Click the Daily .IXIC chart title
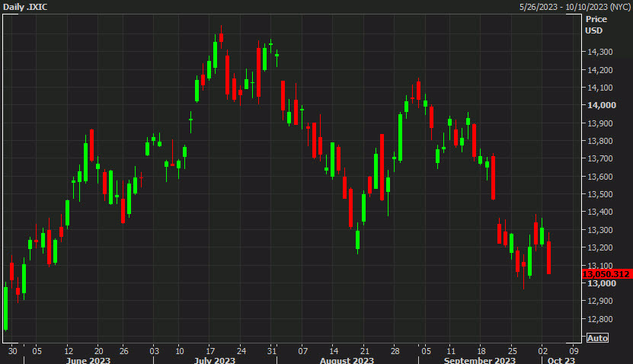Screen dimensions: 633x364 (x=25, y=7)
